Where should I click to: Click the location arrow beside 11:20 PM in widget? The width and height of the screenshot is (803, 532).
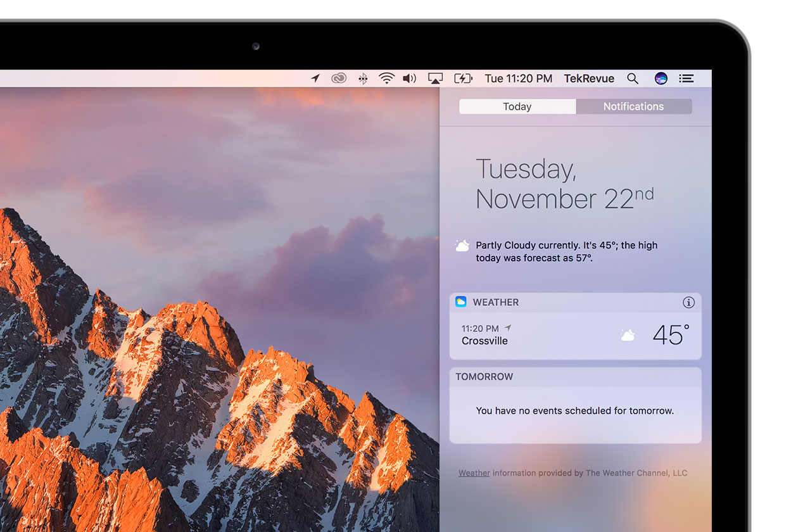(507, 328)
